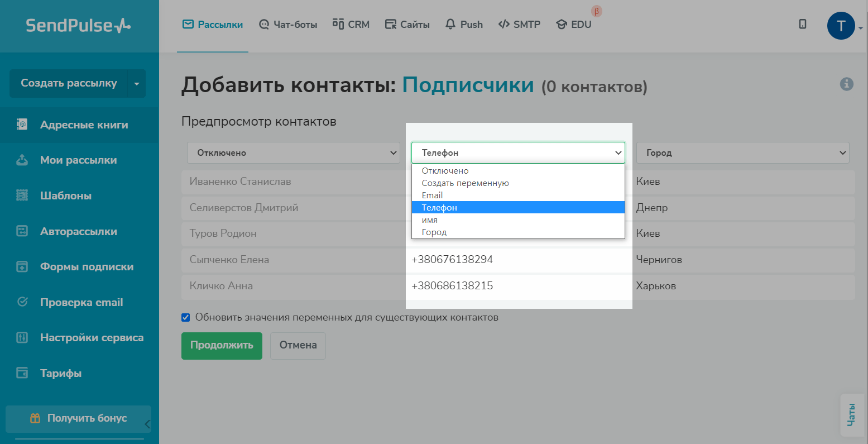Open the Чат-боты tab

click(x=288, y=25)
